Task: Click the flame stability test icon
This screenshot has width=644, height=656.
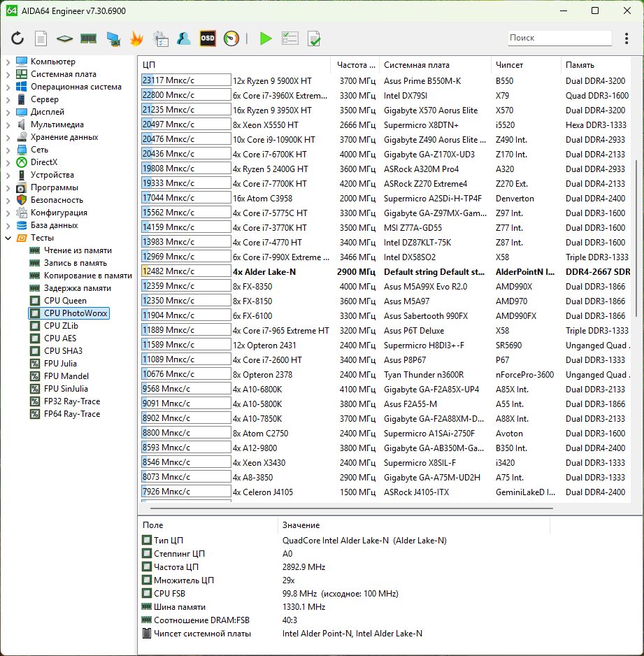Action: click(x=136, y=38)
